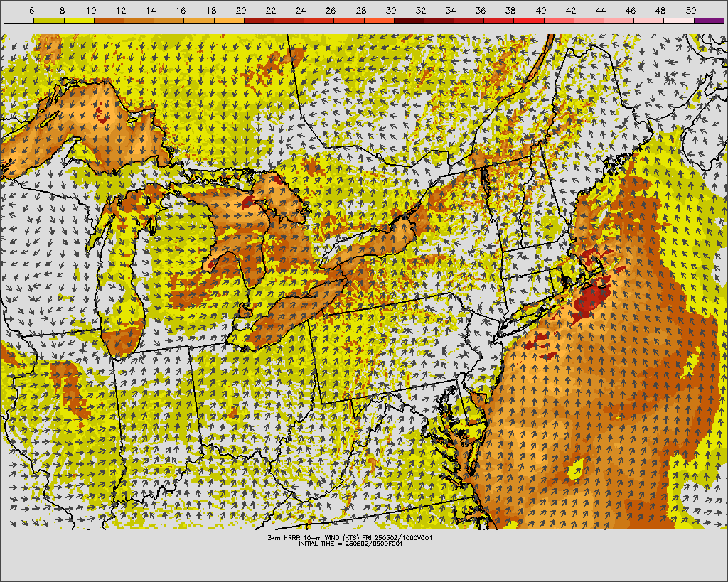
Task: Pick the 16–18 knot light orange swatch
Action: [x=199, y=21]
